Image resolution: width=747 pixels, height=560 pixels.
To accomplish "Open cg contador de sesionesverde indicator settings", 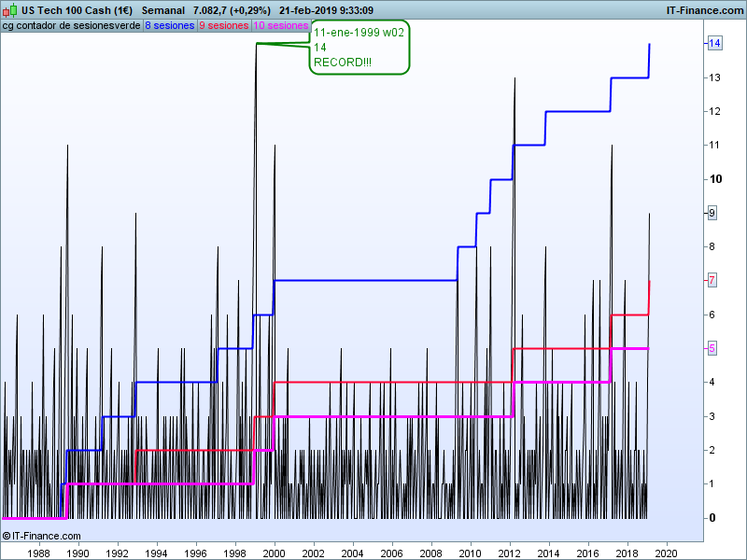I will click(x=71, y=26).
